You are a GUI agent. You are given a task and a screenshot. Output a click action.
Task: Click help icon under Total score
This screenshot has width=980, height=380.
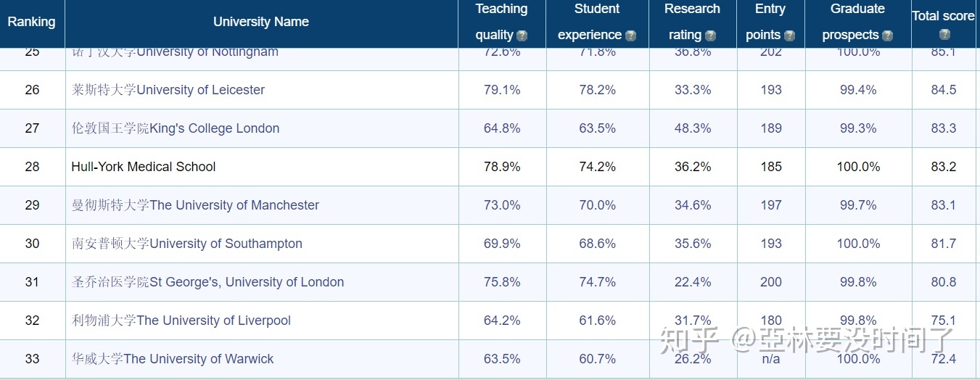[944, 34]
